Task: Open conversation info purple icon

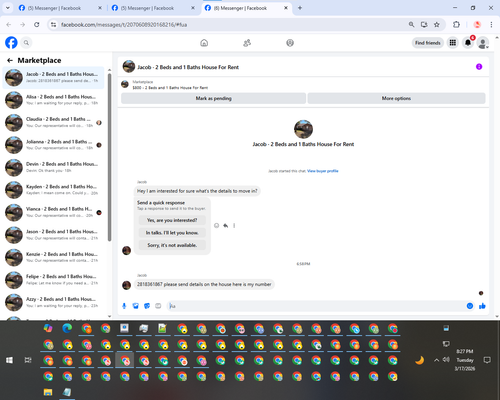Action: coord(479,67)
